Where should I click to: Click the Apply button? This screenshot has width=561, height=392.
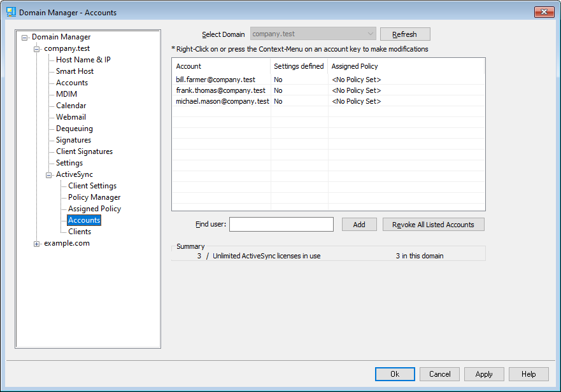pyautogui.click(x=483, y=374)
